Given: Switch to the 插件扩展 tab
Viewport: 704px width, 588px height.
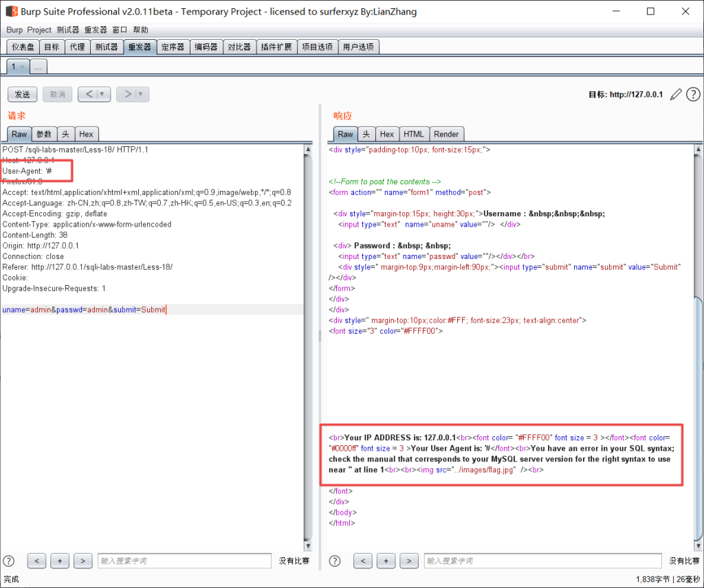Looking at the screenshot, I should (276, 47).
